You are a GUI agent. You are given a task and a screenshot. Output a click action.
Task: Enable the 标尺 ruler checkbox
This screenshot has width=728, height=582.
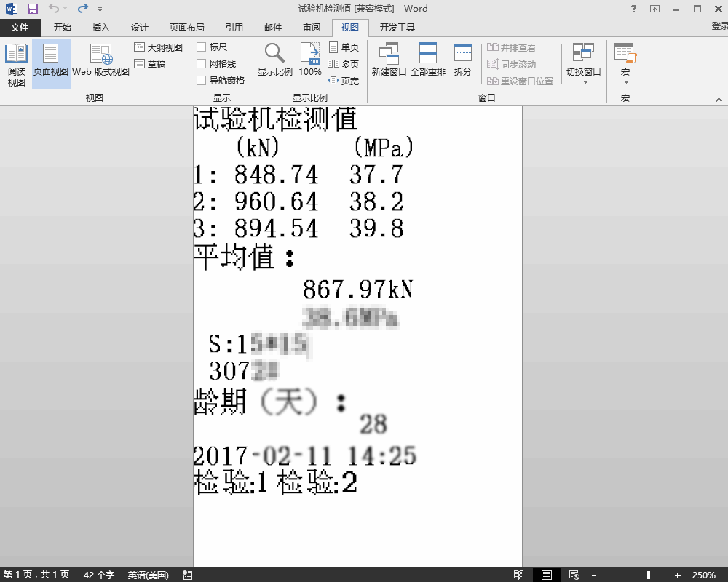coord(202,47)
